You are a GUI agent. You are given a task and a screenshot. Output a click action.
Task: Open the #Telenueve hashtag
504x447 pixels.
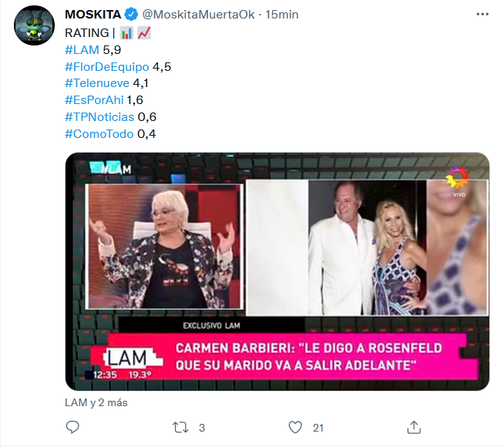pyautogui.click(x=97, y=83)
